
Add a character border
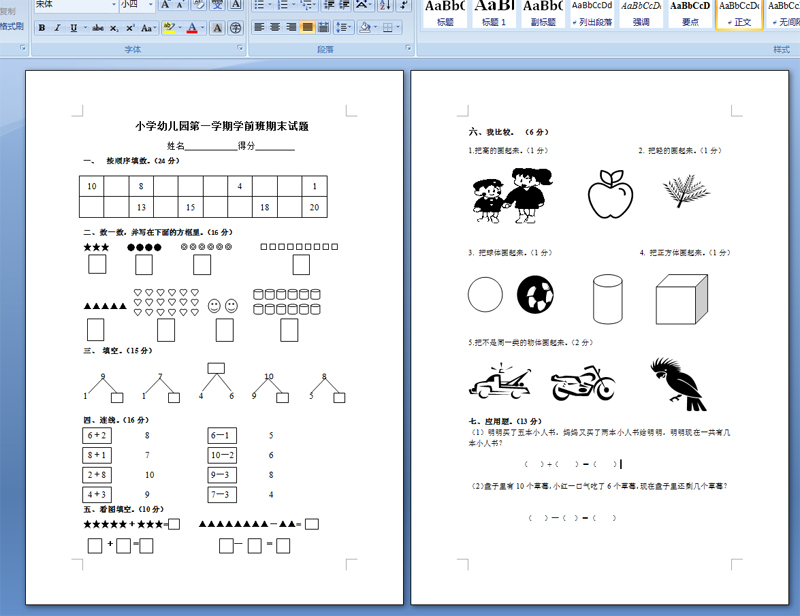pyautogui.click(x=235, y=5)
